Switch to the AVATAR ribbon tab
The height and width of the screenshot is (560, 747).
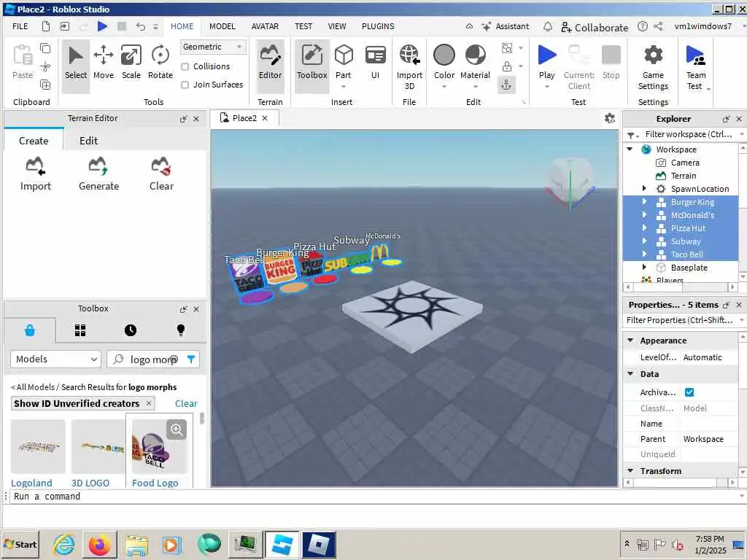[265, 26]
